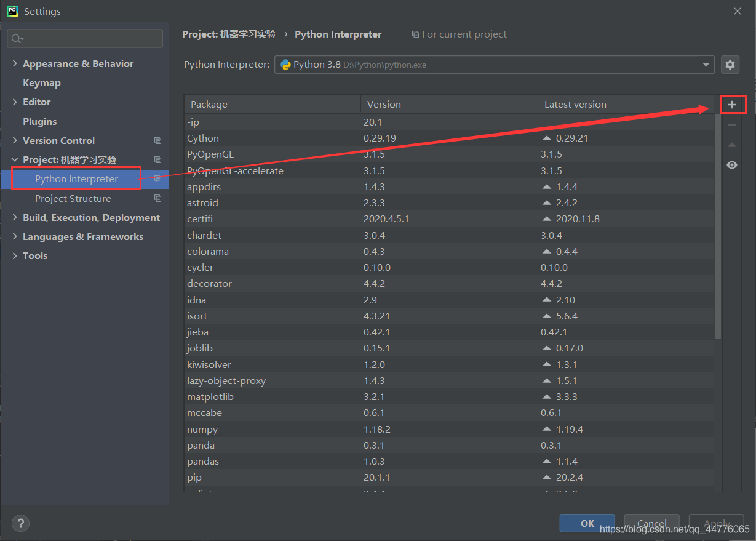
Task: Select the pandas package row
Action: pyautogui.click(x=449, y=461)
